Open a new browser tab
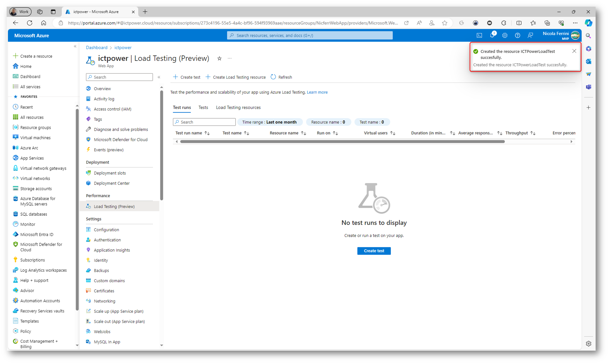The width and height of the screenshot is (609, 364). 145,12
